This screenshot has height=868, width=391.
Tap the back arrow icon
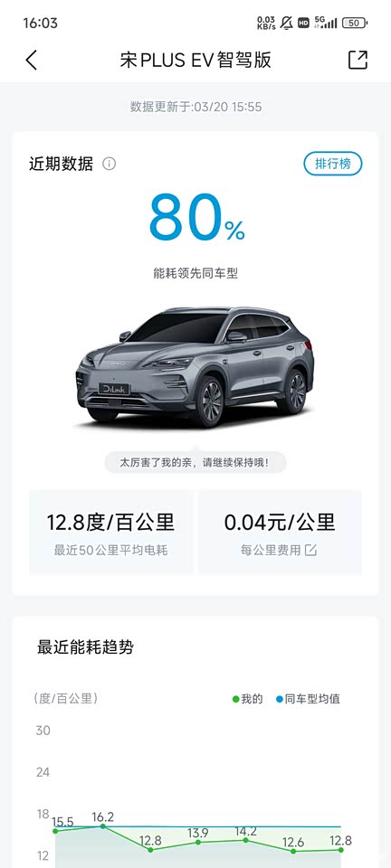click(x=32, y=60)
